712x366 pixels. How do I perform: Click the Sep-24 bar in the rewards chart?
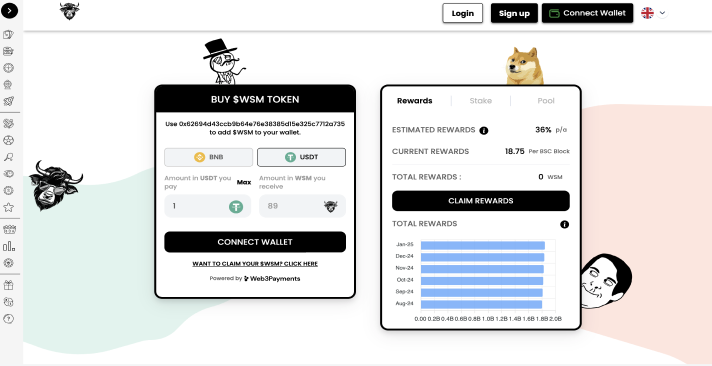(x=482, y=293)
